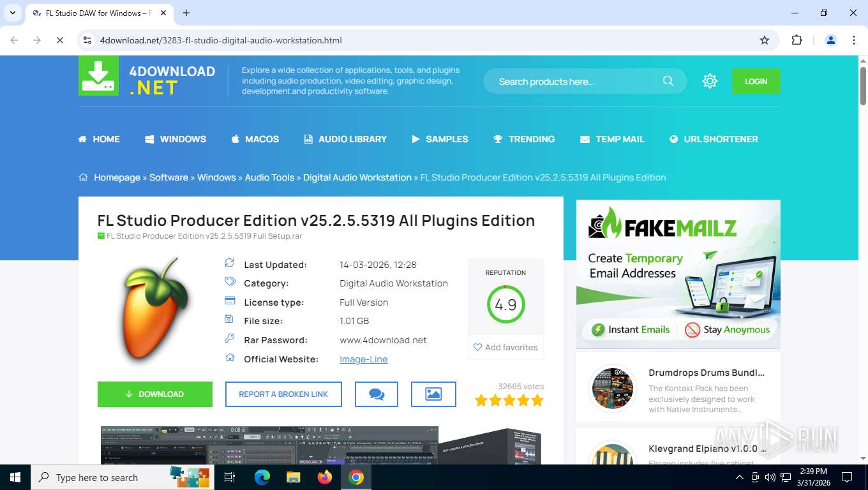The image size is (868, 490).
Task: Open the notification center icon
Action: coord(847,477)
